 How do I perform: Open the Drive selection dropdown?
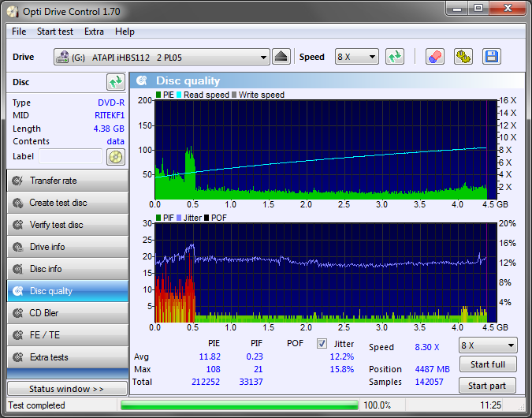pos(162,57)
